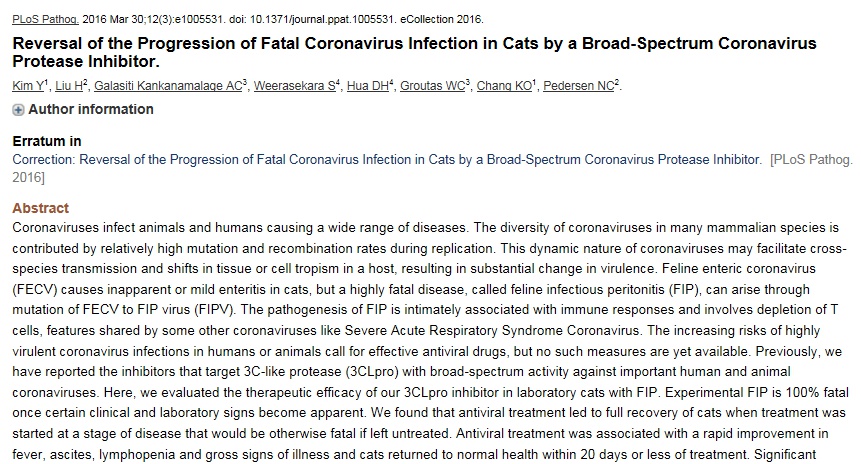Open author Hua DH link

click(367, 86)
